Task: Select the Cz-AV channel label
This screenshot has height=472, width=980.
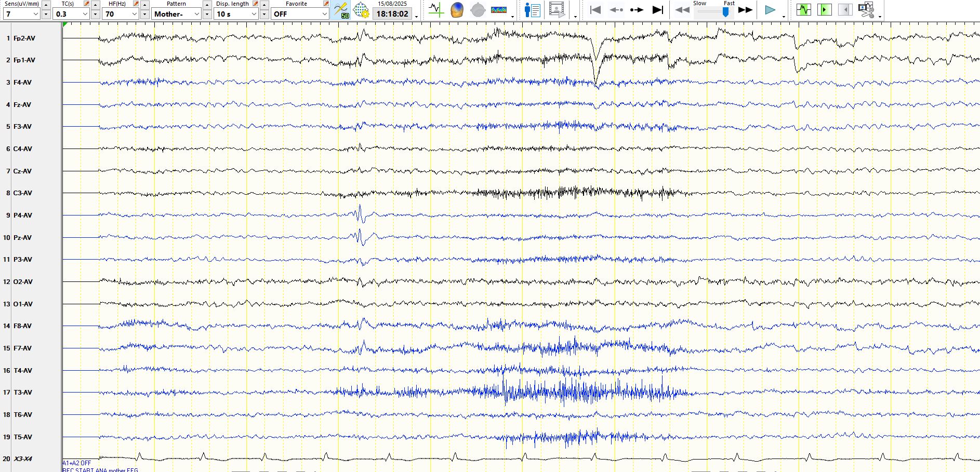Action: coord(22,171)
